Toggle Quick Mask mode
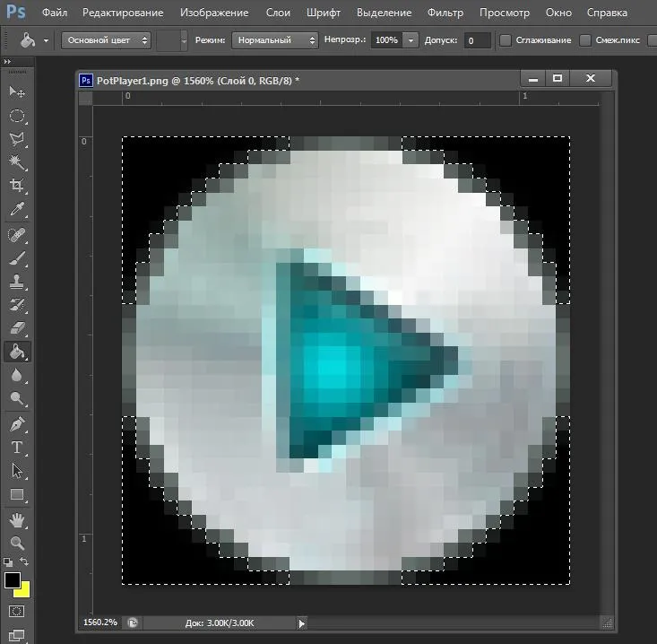Screen dimensions: 657x644 click(x=17, y=612)
